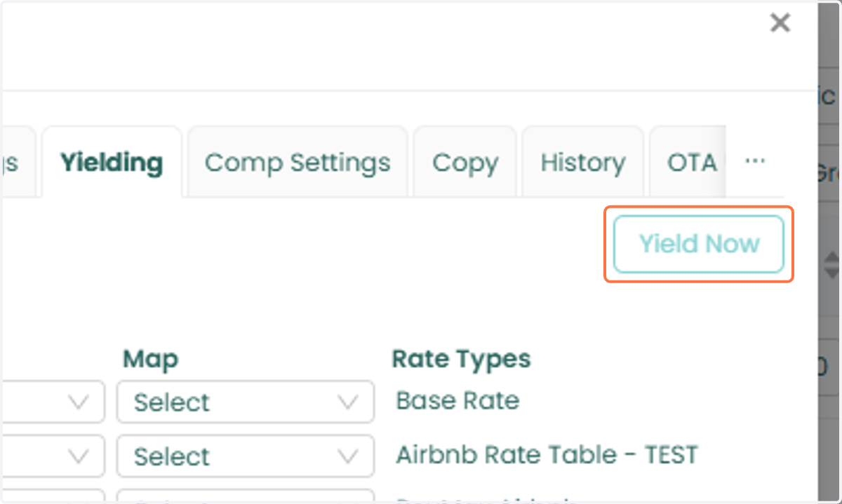
Task: Click the Yield Now button
Action: tap(698, 244)
